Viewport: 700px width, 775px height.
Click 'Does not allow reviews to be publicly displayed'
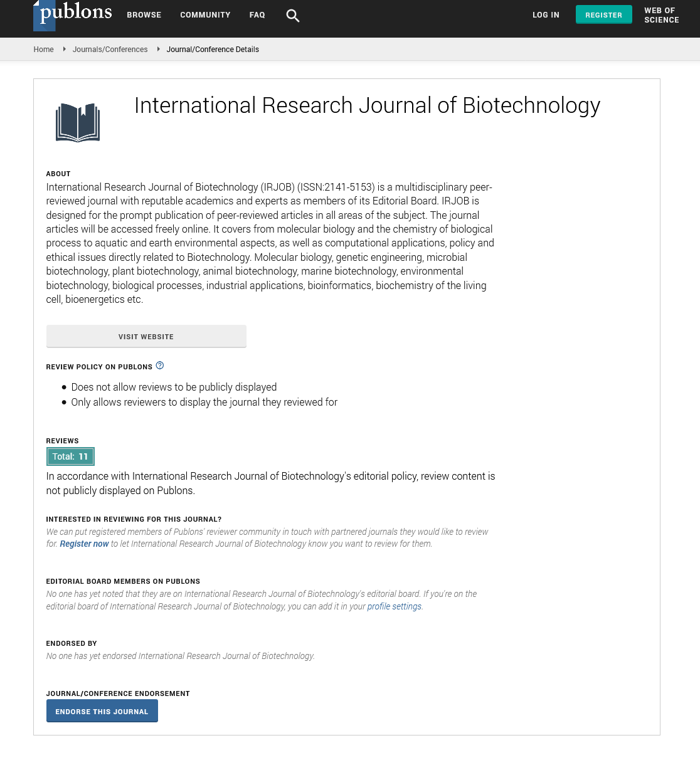tap(174, 387)
